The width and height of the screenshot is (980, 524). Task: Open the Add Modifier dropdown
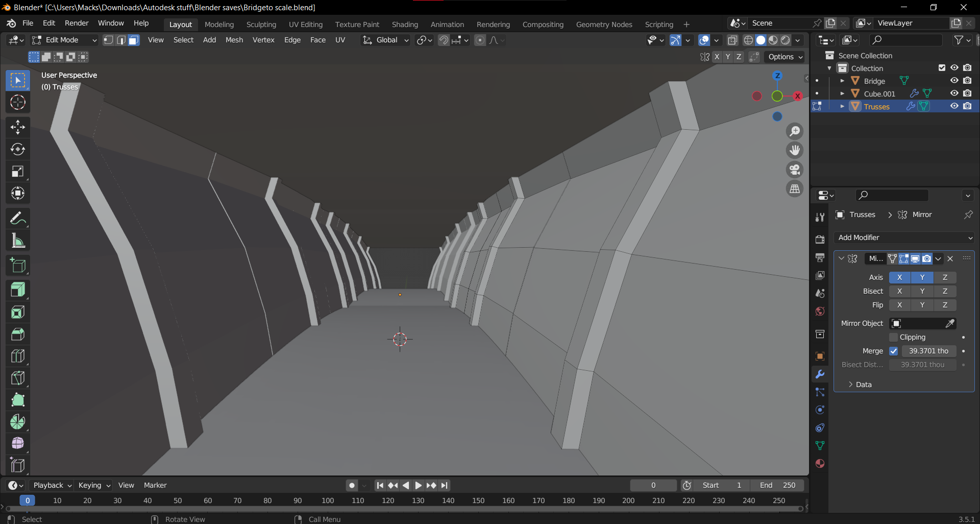pos(904,237)
